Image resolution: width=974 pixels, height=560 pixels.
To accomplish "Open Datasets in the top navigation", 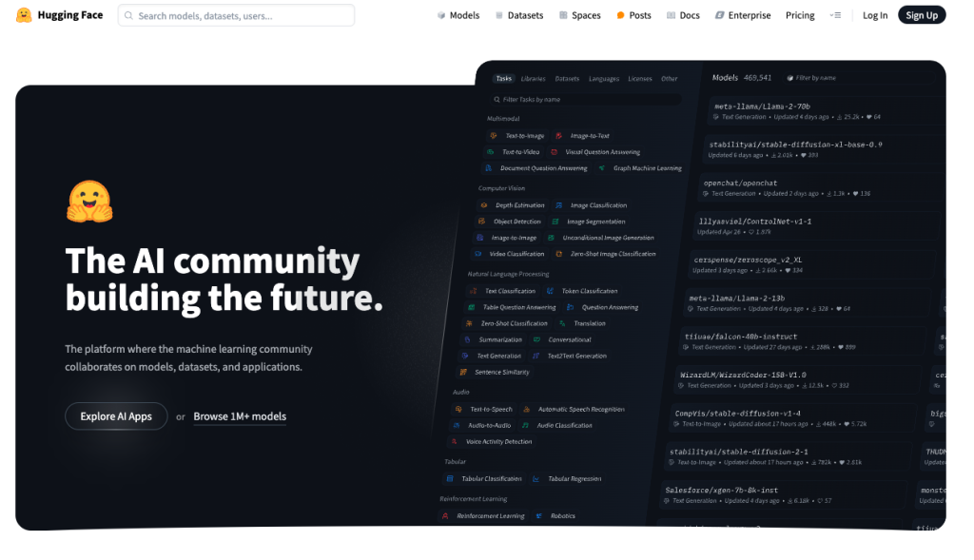I will (x=519, y=15).
